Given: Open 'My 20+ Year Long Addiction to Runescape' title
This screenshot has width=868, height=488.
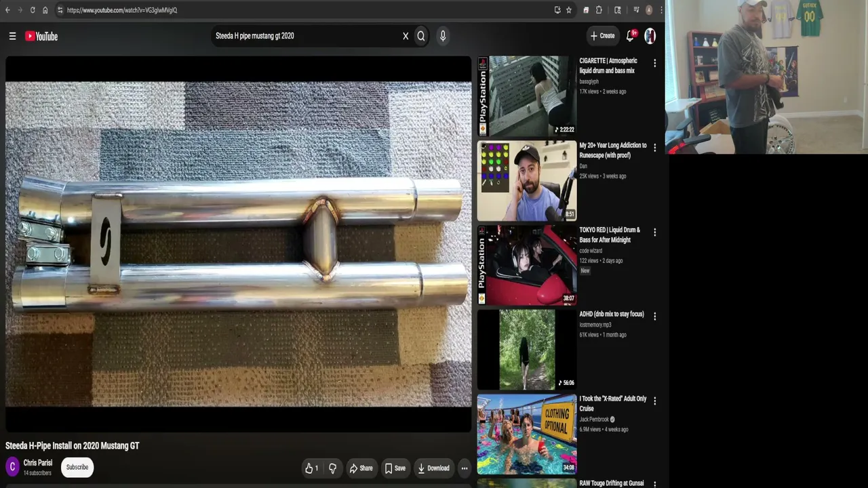Looking at the screenshot, I should click(613, 150).
